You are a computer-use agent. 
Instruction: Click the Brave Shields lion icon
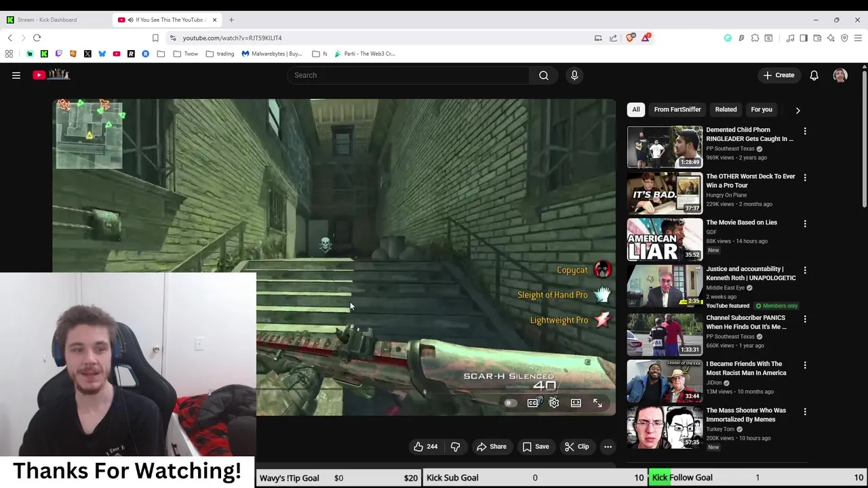point(630,38)
